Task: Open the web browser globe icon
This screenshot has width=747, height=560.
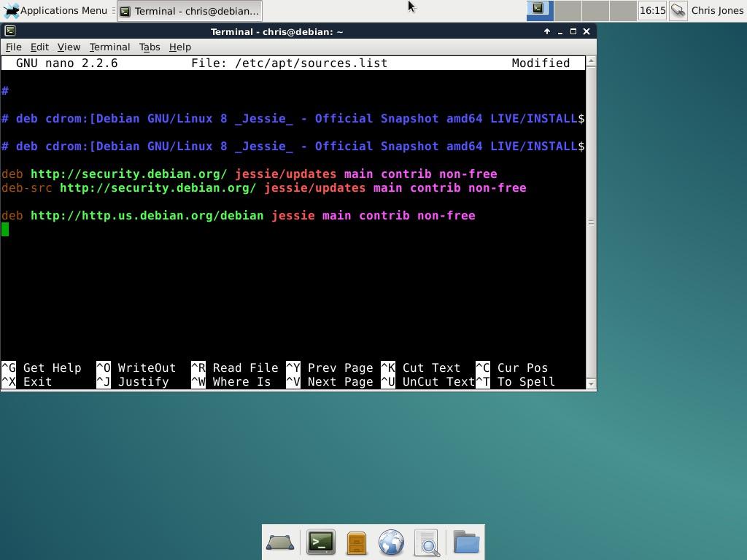Action: point(391,542)
